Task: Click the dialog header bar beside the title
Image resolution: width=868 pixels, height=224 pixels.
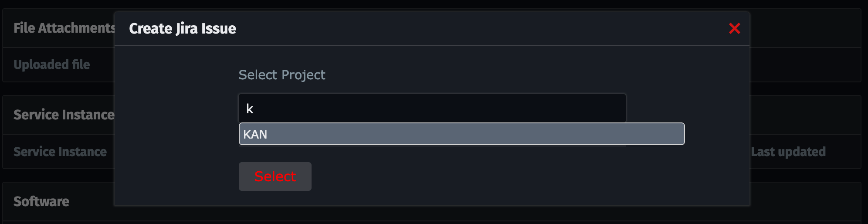Action: pyautogui.click(x=479, y=29)
